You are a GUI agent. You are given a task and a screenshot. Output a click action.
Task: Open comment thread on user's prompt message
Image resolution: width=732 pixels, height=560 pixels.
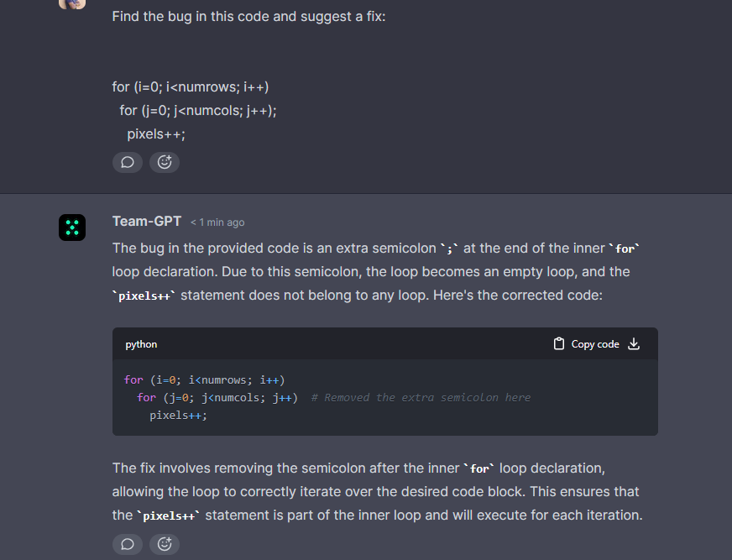tap(128, 162)
